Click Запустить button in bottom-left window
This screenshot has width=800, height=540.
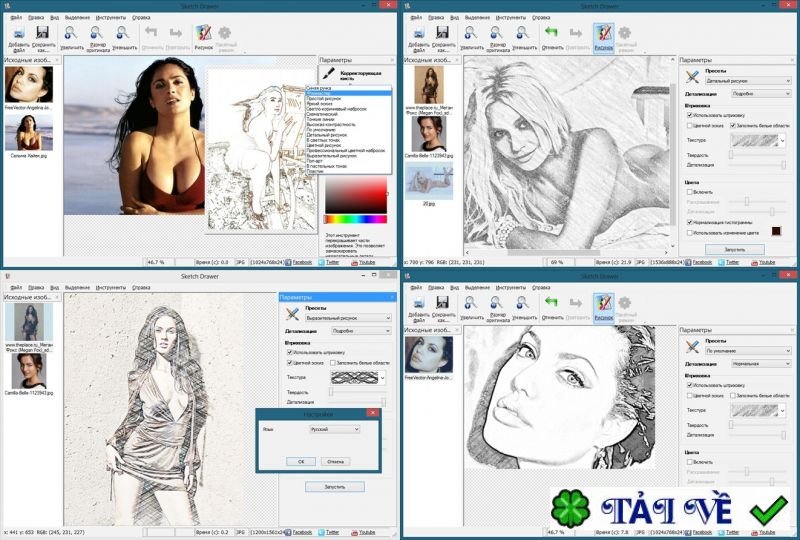tap(335, 487)
